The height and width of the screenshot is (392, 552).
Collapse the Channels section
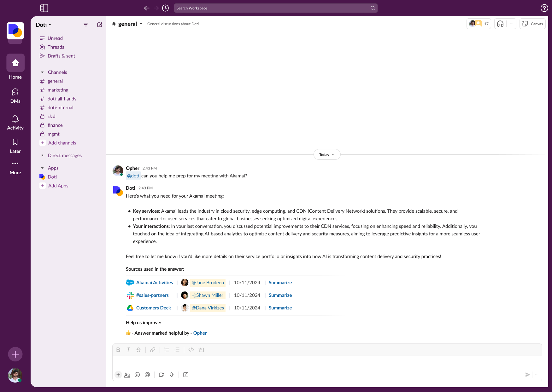[43, 72]
